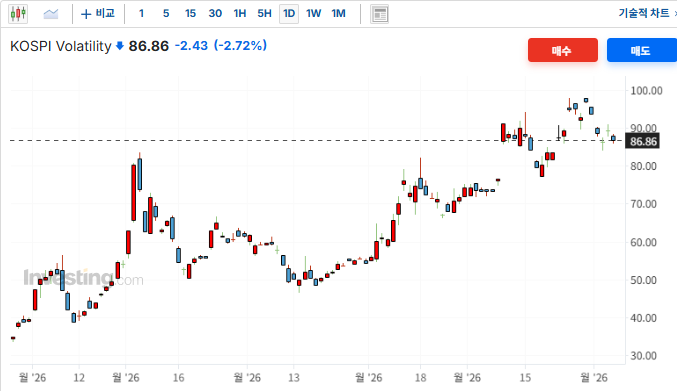
Task: Click the percent change (-2.72%)
Action: tap(240, 45)
